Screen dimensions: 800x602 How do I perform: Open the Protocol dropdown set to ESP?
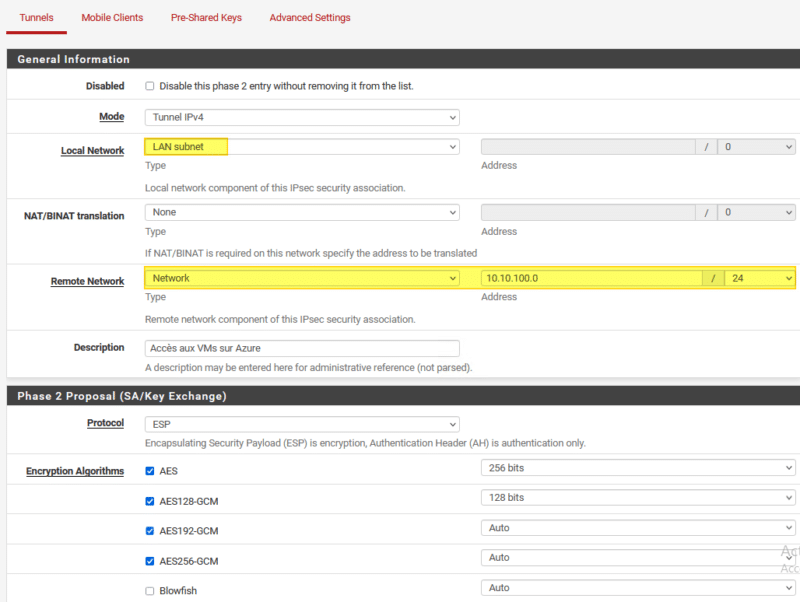(302, 424)
